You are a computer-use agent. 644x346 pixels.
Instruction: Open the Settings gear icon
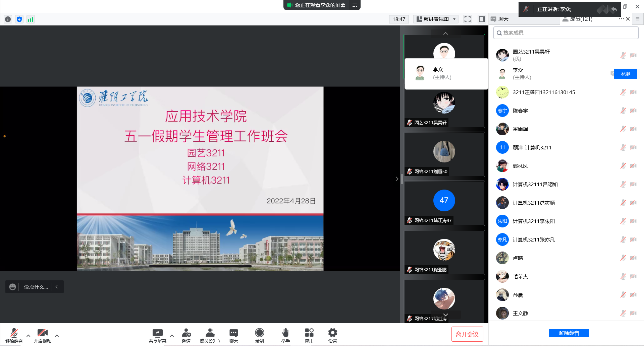[x=333, y=333]
